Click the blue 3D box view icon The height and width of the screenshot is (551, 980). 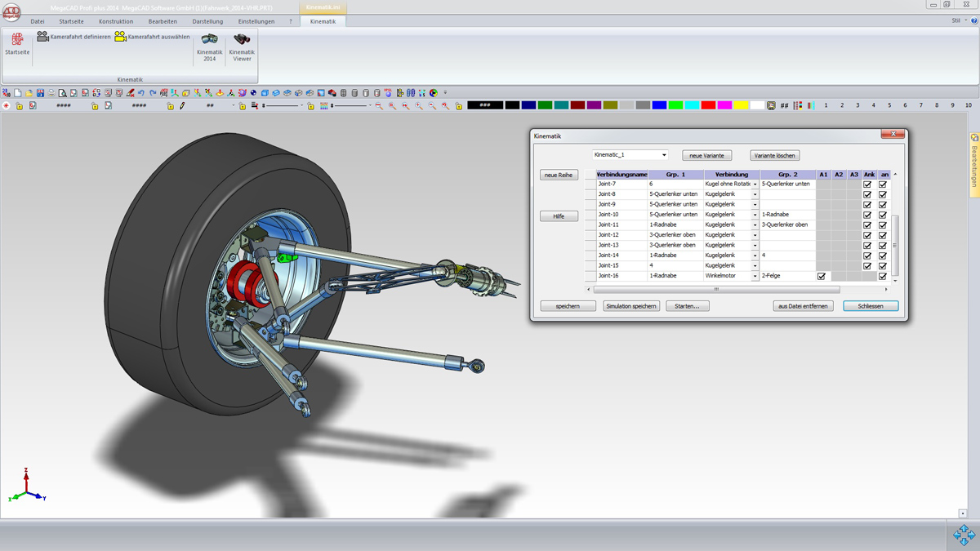tap(265, 93)
